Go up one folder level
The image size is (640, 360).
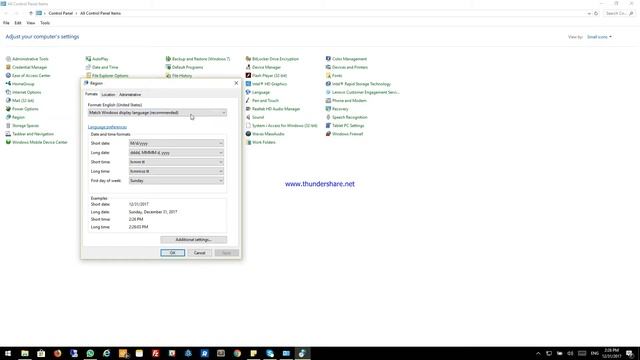pos(31,13)
